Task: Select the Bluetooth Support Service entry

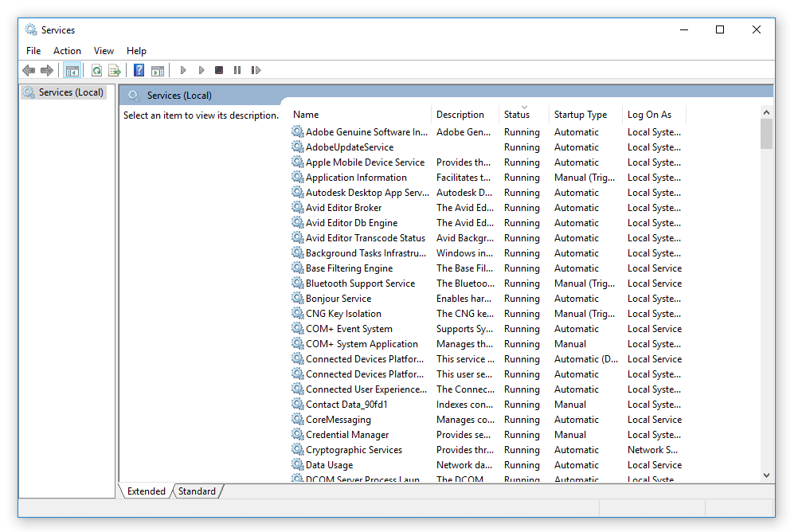Action: click(358, 283)
